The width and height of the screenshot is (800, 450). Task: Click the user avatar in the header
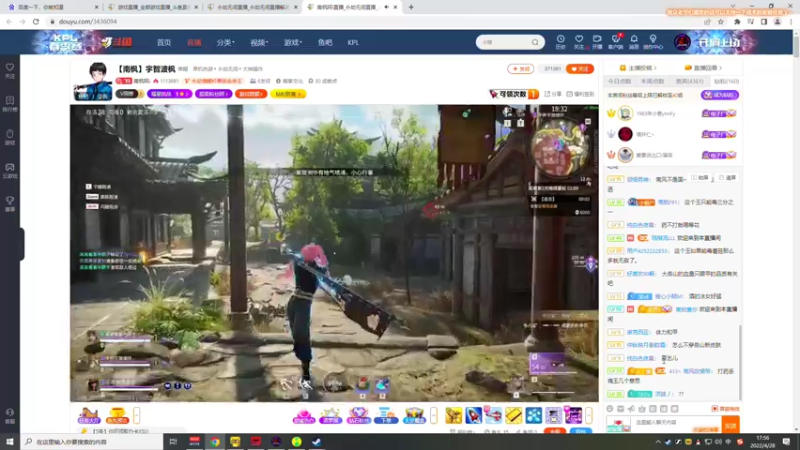pos(682,42)
